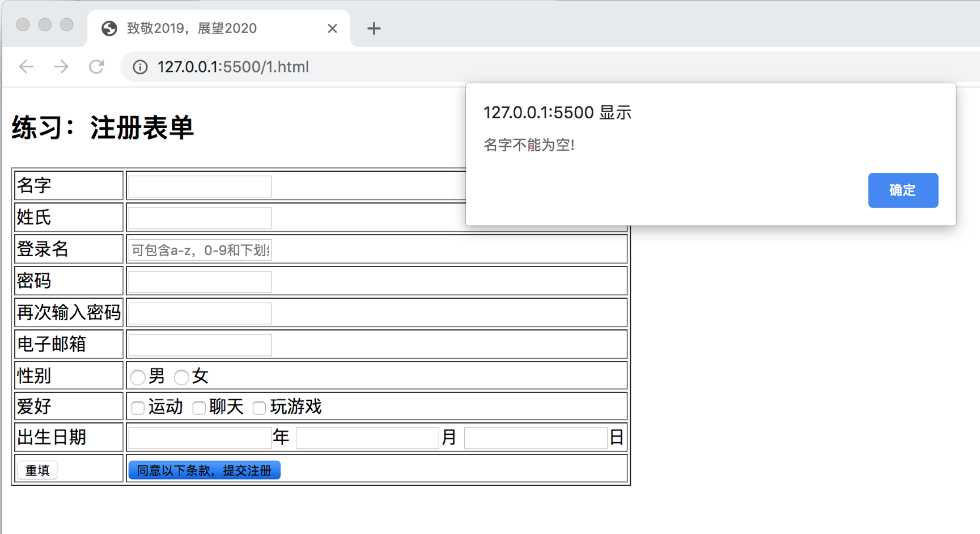Click the browser forward arrow

tap(61, 67)
